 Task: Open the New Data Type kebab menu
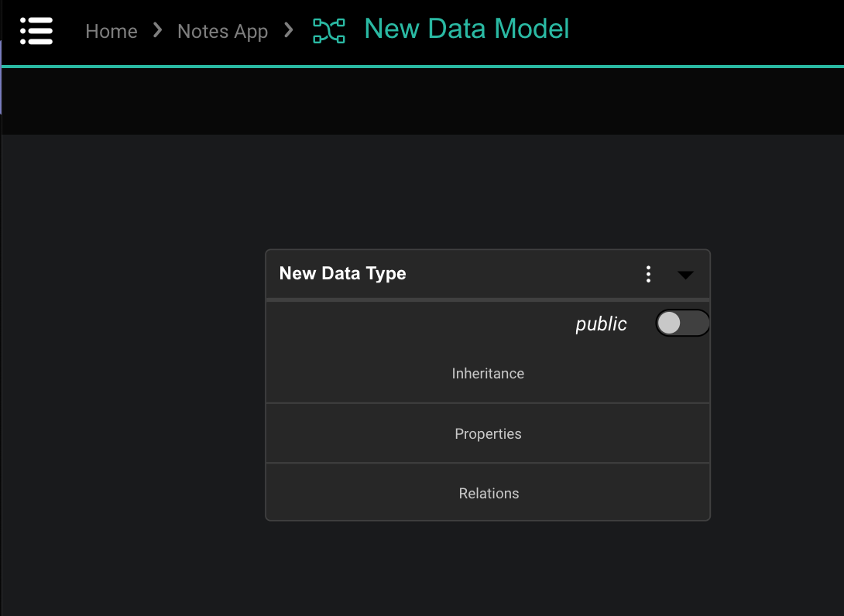[x=649, y=273]
